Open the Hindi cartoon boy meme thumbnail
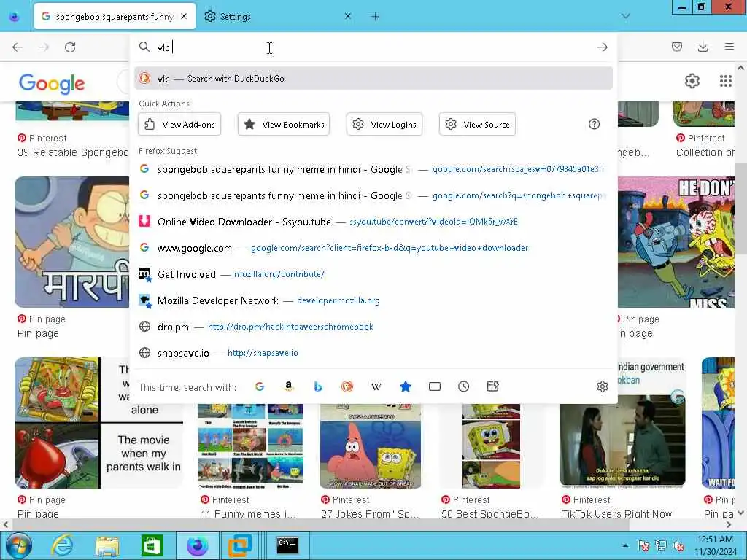This screenshot has width=747, height=560. tap(72, 242)
